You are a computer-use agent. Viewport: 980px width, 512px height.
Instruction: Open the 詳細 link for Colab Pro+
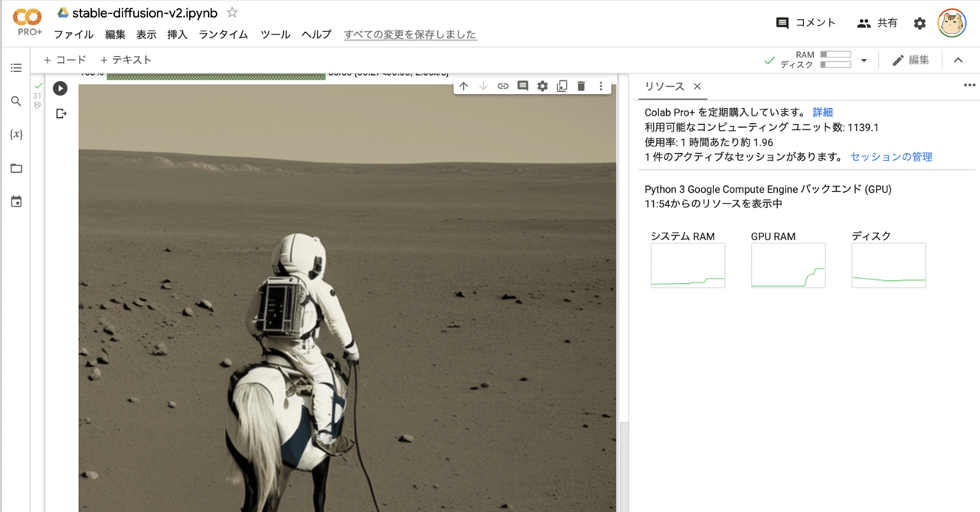[822, 113]
